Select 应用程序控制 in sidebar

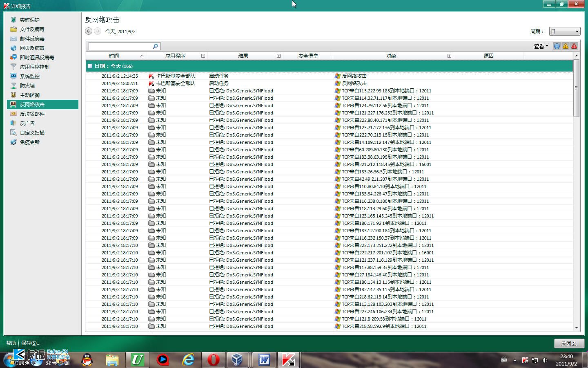34,67
